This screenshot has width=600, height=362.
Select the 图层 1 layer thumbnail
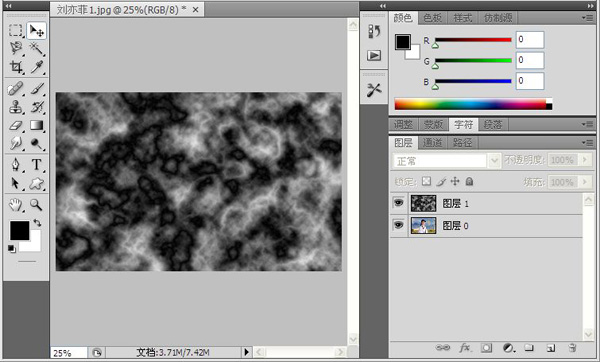(x=423, y=203)
